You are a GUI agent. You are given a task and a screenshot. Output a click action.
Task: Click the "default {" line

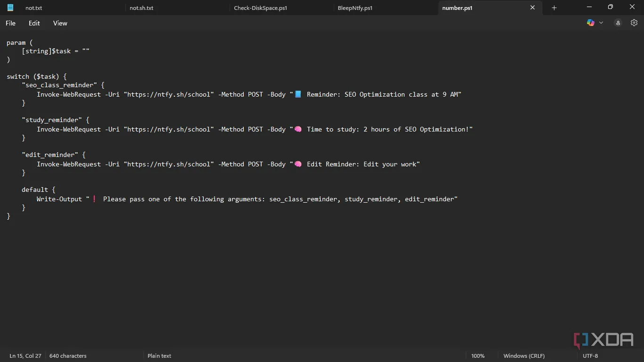pyautogui.click(x=39, y=189)
